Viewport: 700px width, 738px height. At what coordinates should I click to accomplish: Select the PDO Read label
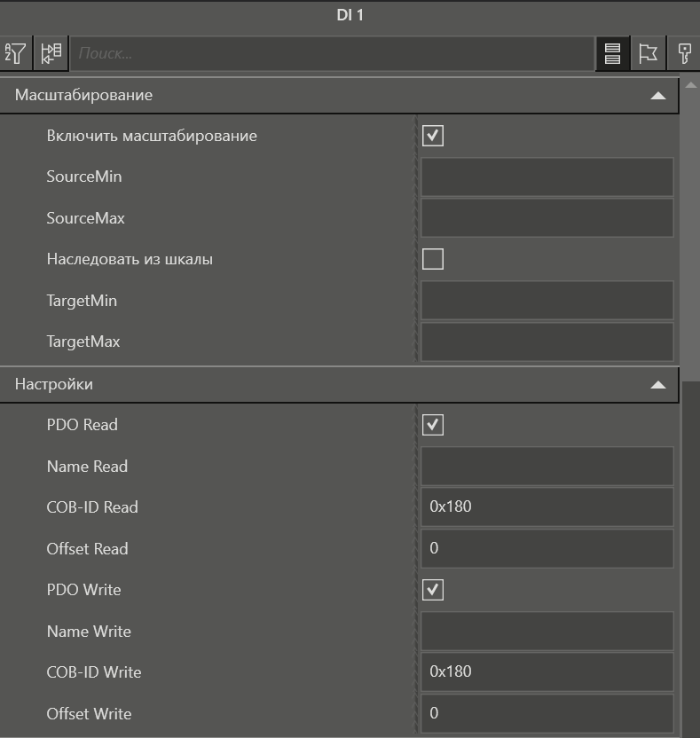82,425
